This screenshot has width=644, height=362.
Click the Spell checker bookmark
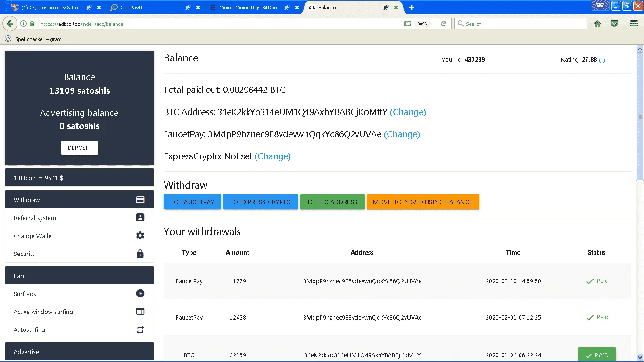(x=36, y=39)
